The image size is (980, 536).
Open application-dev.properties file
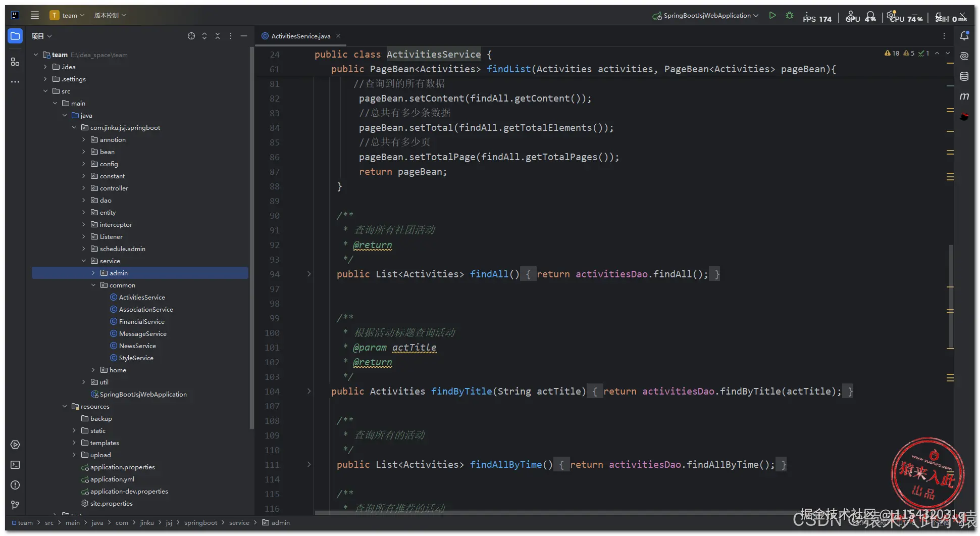coord(129,491)
